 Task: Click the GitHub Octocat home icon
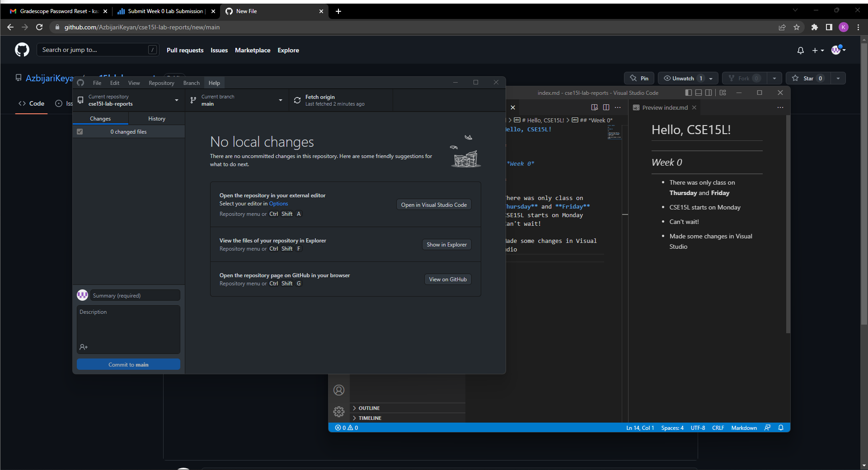click(22, 50)
